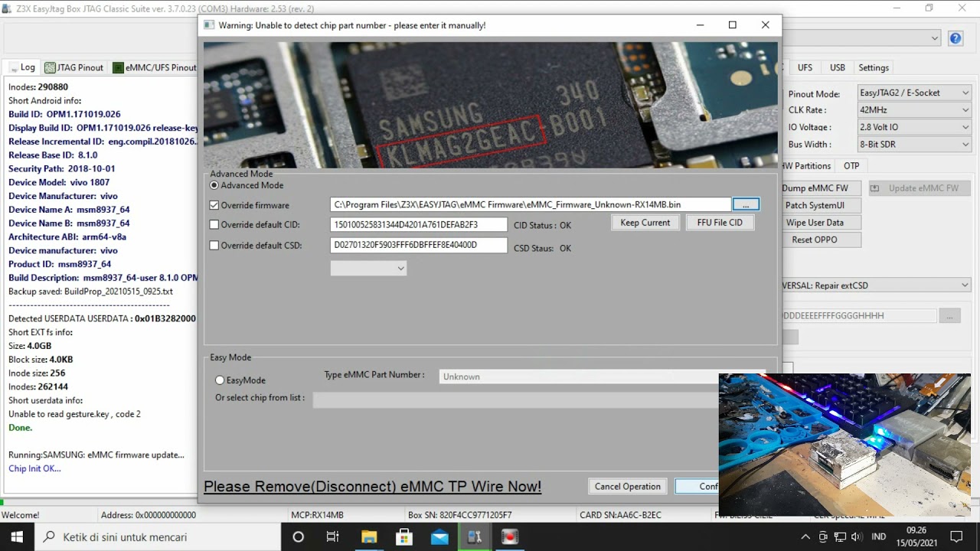Click the JTAG Pinout tab icon
The height and width of the screenshot is (551, 980).
coord(51,67)
